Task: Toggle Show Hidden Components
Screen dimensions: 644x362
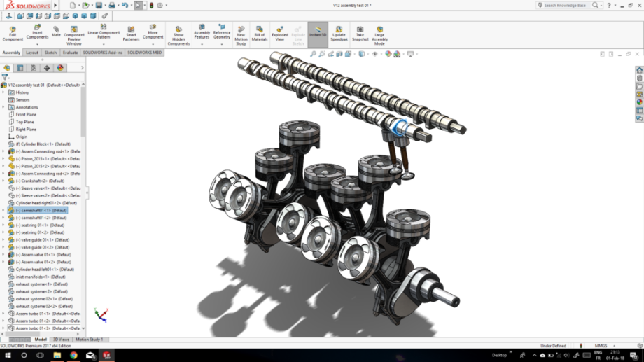Action: pyautogui.click(x=178, y=34)
